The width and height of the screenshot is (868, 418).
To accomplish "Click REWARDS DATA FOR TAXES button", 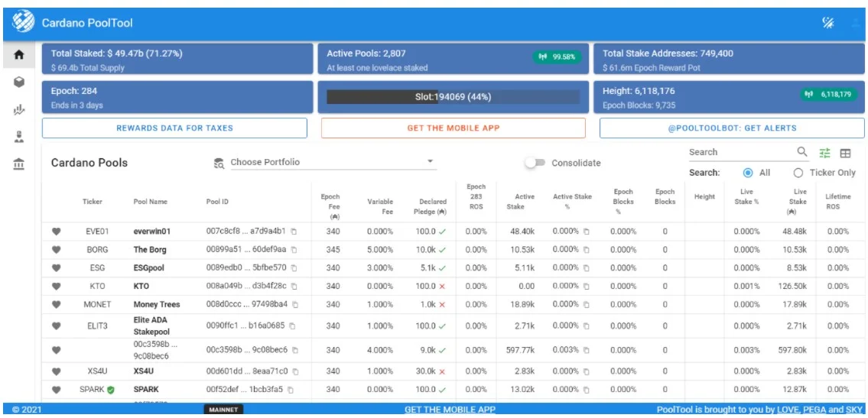I will (174, 128).
